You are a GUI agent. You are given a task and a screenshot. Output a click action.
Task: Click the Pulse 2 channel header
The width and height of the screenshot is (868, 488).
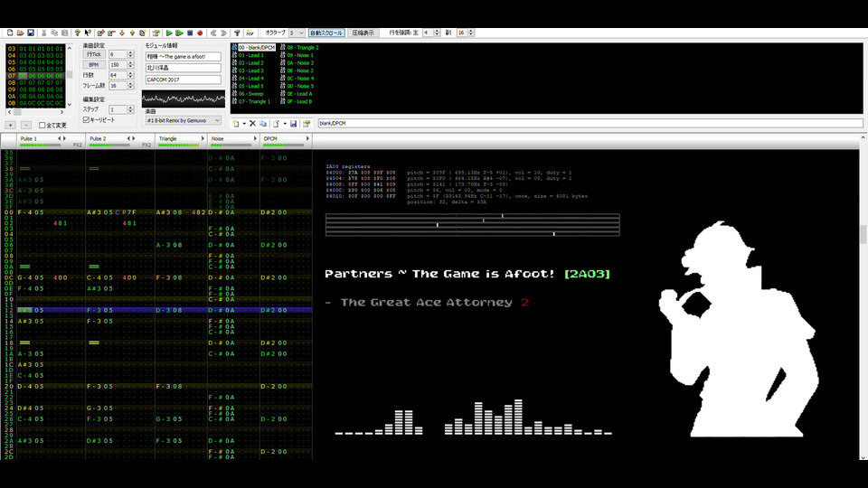pyautogui.click(x=120, y=142)
